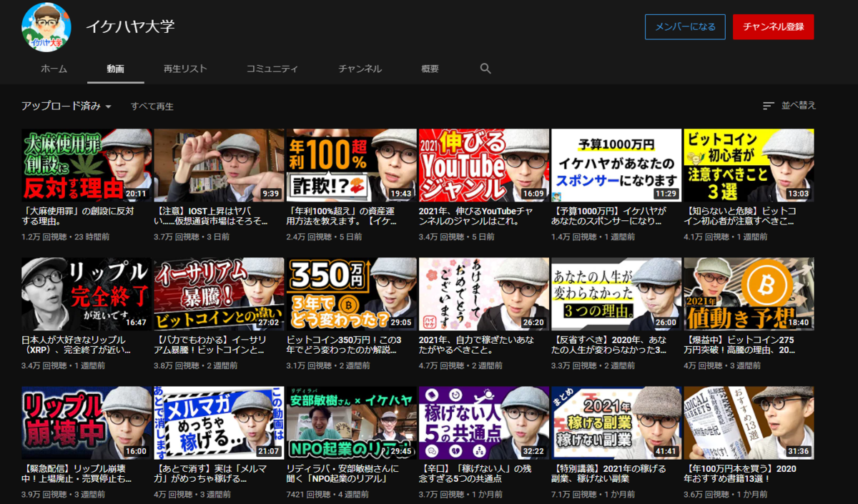Open the おすすめ13選 books thumbnail
The image size is (858, 504).
click(x=749, y=423)
